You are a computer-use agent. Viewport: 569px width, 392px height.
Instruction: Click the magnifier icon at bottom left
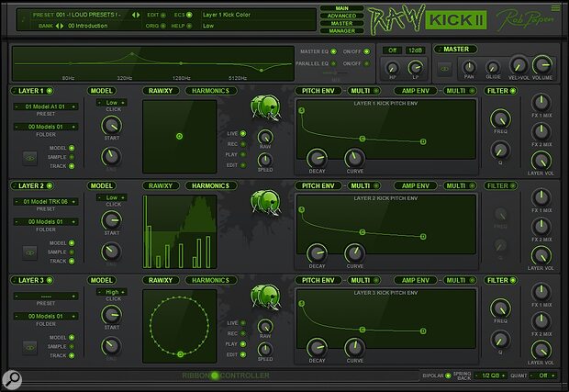coord(12,379)
